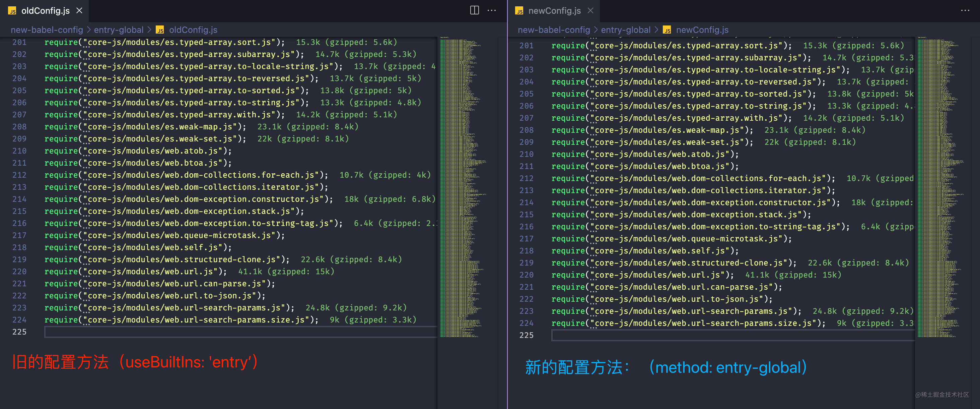Viewport: 980px width, 409px height.
Task: Click es.typed-array.to-reversed.js line in right pane
Action: pos(689,82)
